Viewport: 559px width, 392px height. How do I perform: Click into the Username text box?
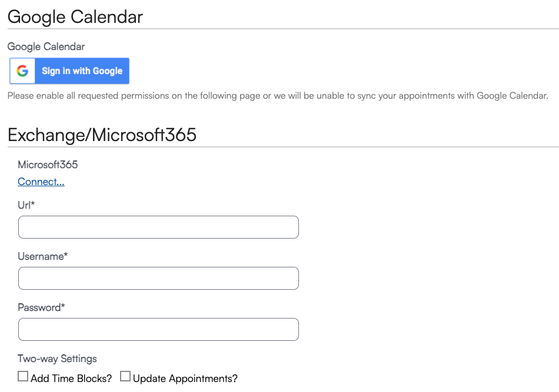[x=158, y=278]
